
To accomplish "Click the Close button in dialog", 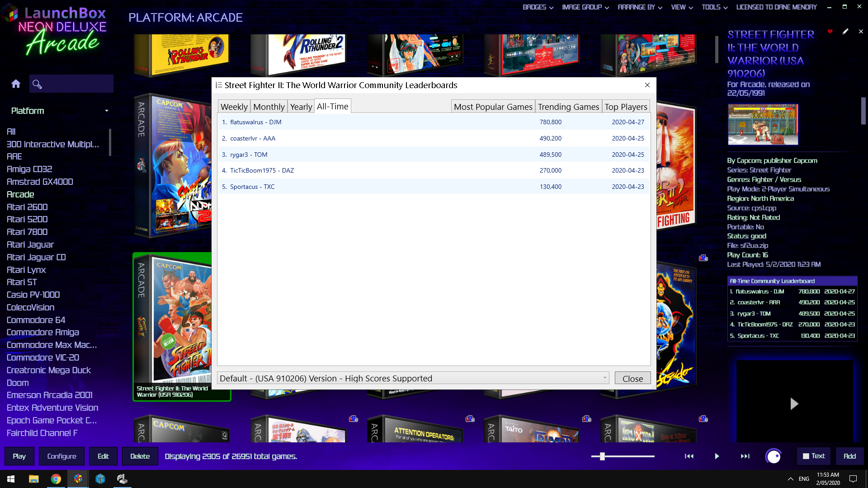I will click(x=632, y=379).
